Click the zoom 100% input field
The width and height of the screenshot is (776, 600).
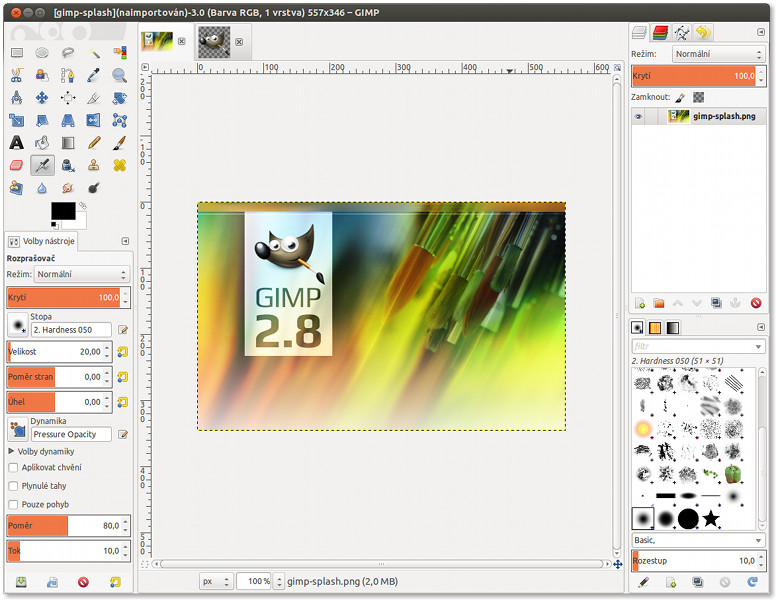[x=254, y=581]
